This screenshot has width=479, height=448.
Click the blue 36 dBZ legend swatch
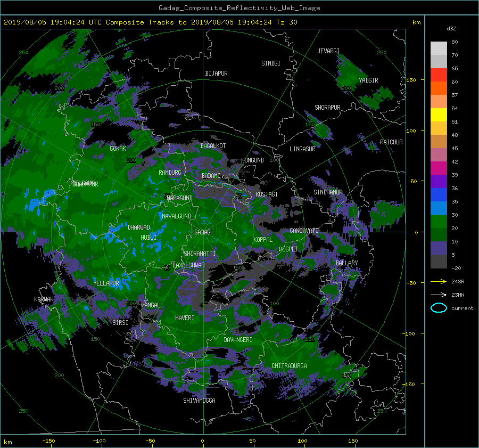coord(439,194)
